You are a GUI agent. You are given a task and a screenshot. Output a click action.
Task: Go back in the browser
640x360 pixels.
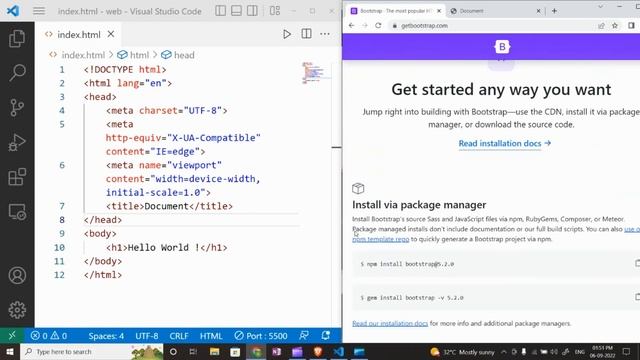[x=351, y=25]
